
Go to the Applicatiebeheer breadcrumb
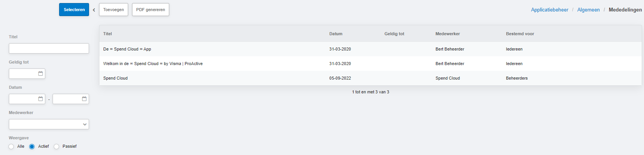pos(550,10)
